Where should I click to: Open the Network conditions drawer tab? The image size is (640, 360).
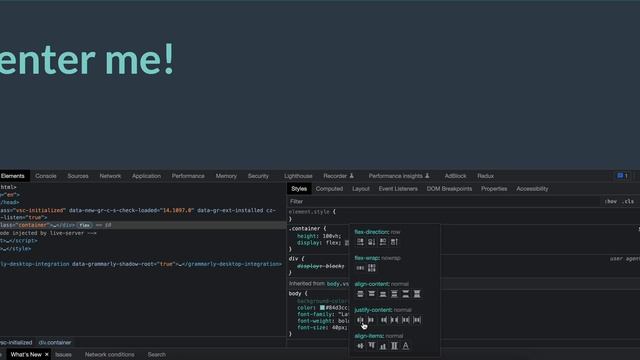pyautogui.click(x=109, y=354)
